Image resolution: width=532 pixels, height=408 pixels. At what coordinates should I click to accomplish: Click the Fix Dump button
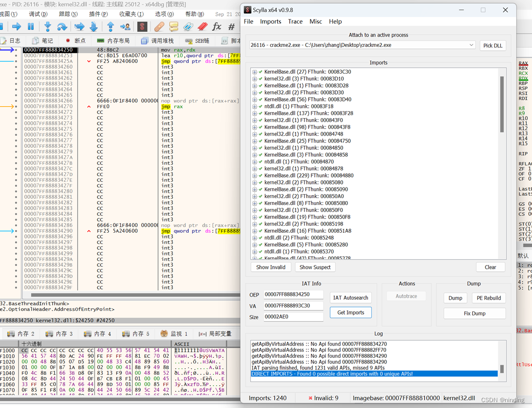(474, 313)
